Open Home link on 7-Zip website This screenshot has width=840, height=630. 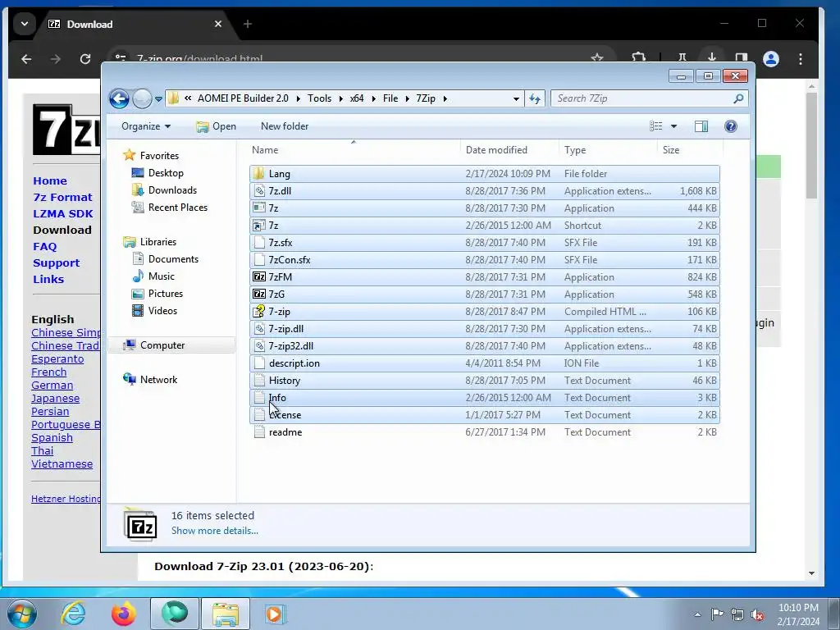50,181
